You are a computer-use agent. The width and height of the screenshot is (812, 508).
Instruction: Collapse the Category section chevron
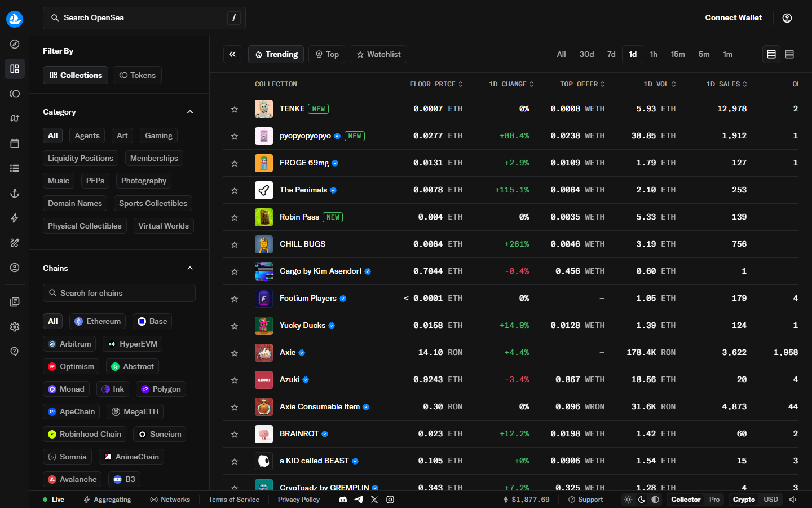coord(190,112)
